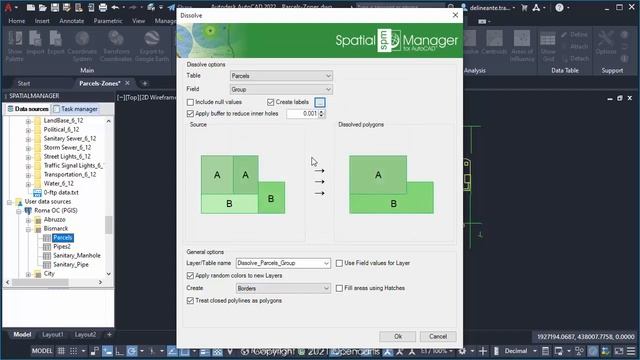This screenshot has height=360, width=640.
Task: Select Pipes2 table in tree
Action: [62, 247]
